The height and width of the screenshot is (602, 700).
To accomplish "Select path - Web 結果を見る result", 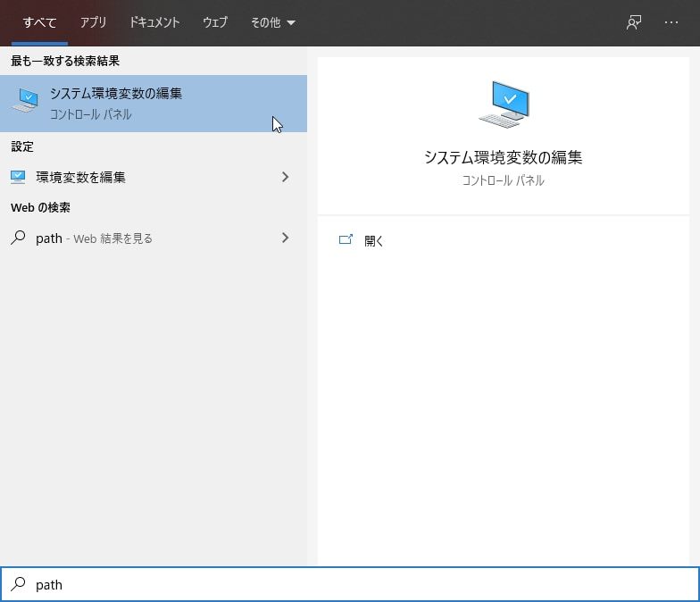I will [154, 238].
